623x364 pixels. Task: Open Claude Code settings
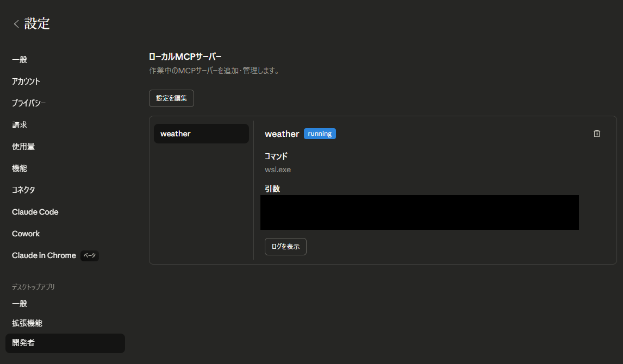pos(35,212)
